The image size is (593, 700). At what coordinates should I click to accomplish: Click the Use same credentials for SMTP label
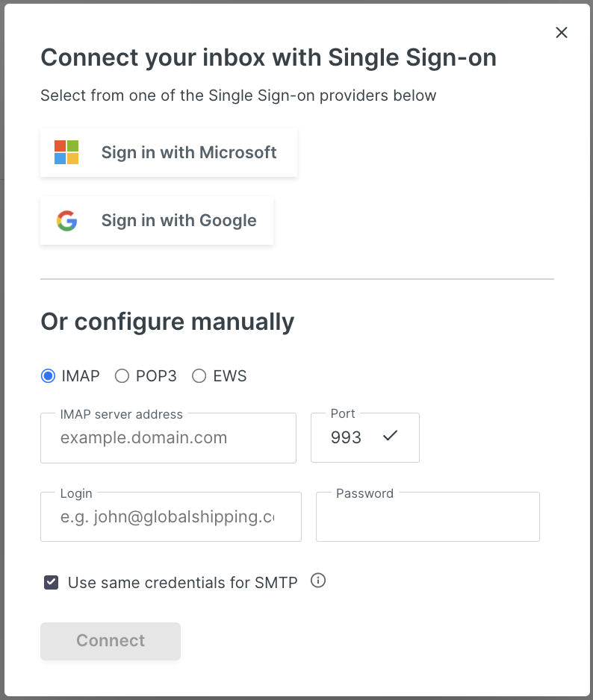(x=182, y=583)
